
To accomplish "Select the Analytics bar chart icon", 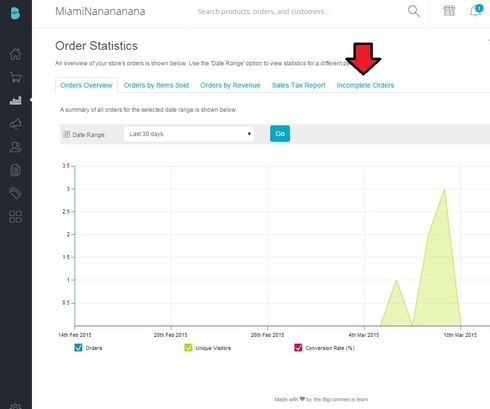I will pos(15,100).
